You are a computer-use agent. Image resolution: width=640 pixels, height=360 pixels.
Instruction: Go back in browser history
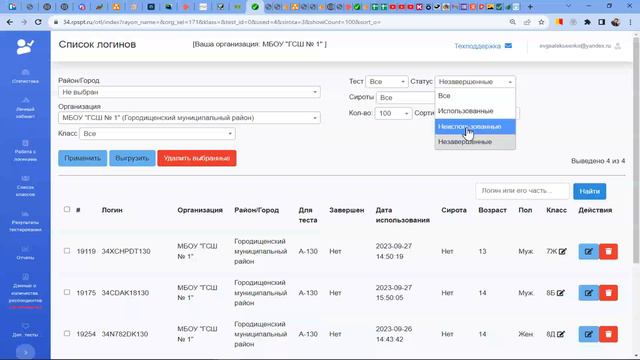click(x=10, y=22)
